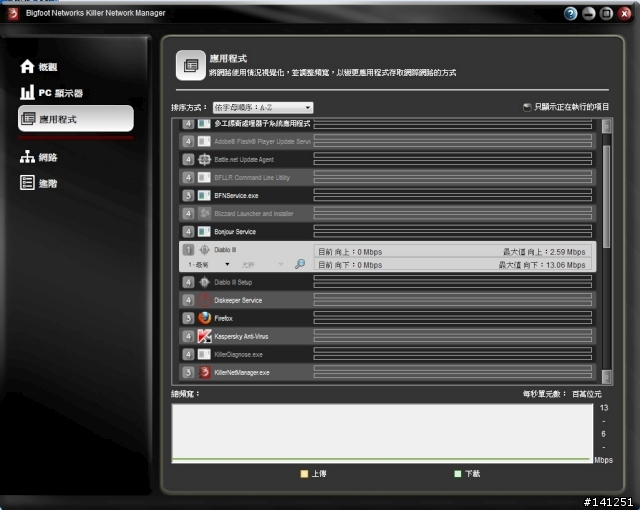The height and width of the screenshot is (510, 640).
Task: Select the 應用程式 applications tab
Action: point(76,119)
